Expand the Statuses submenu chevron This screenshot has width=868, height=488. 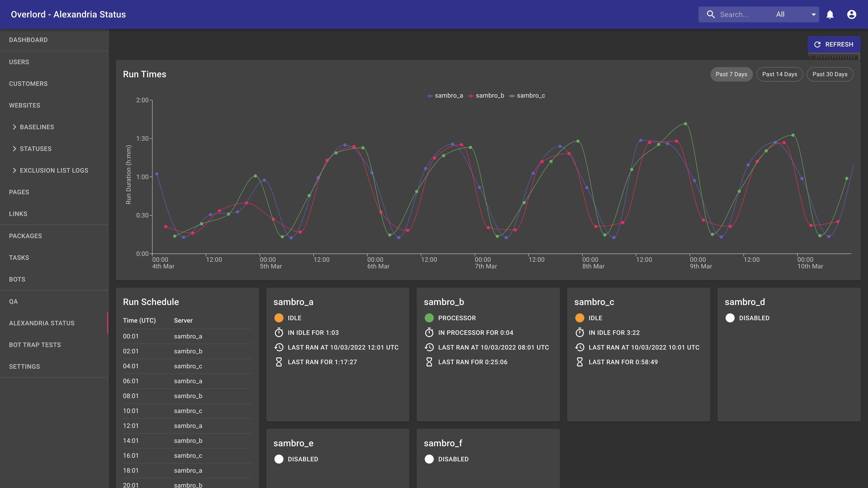[x=14, y=148]
